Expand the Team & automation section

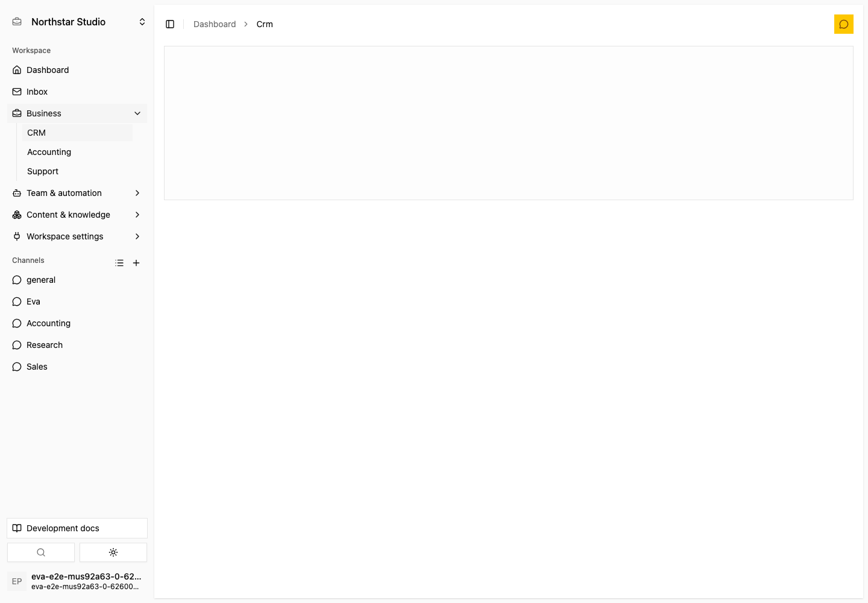[x=77, y=193]
